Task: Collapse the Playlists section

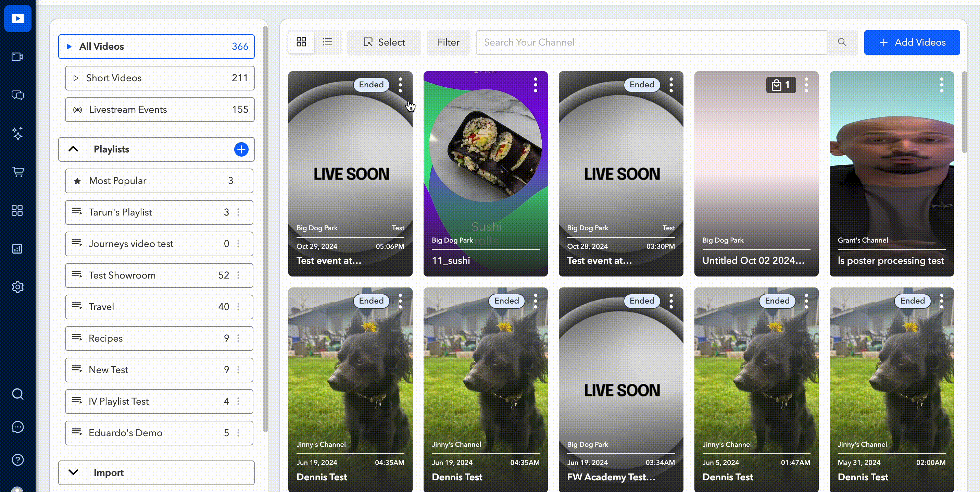Action: [73, 149]
